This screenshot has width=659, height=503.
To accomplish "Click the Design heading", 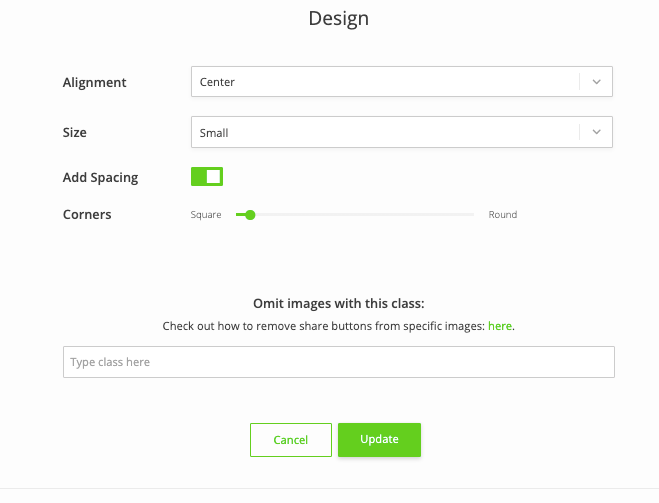I will click(339, 18).
